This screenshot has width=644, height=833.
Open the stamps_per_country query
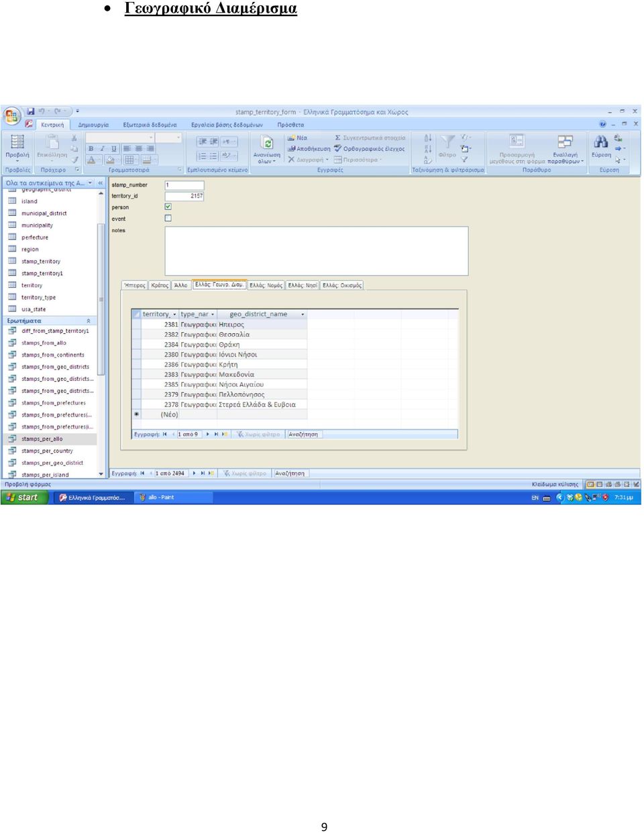(x=47, y=451)
